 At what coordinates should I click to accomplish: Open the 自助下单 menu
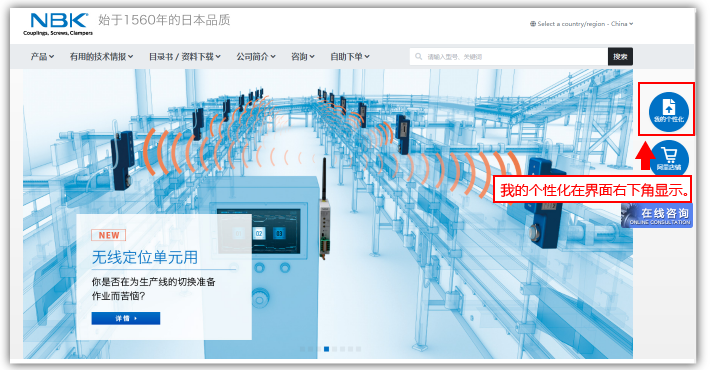[350, 57]
